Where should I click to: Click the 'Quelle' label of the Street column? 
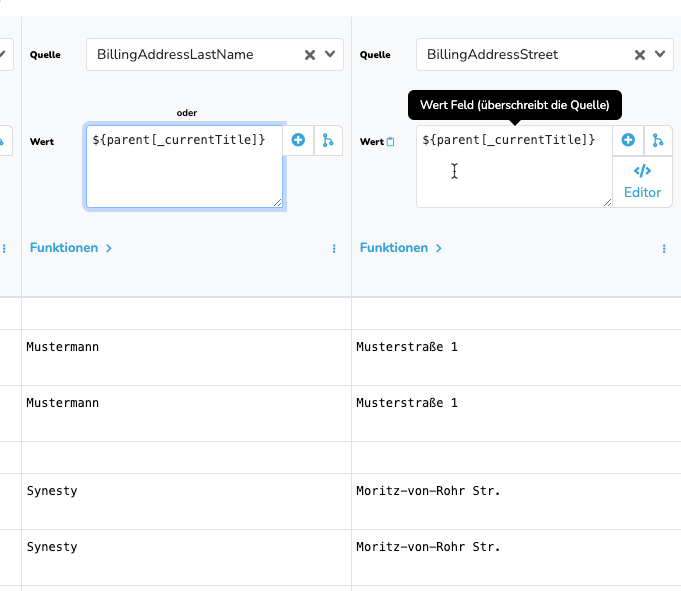click(x=375, y=55)
